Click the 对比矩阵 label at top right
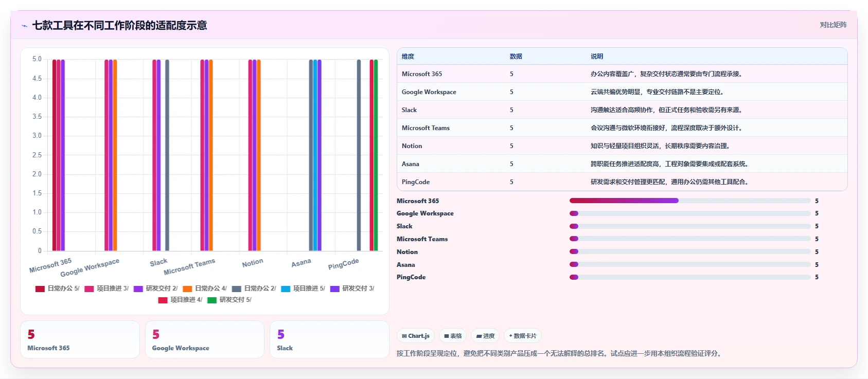This screenshot has height=379, width=868. click(x=833, y=25)
